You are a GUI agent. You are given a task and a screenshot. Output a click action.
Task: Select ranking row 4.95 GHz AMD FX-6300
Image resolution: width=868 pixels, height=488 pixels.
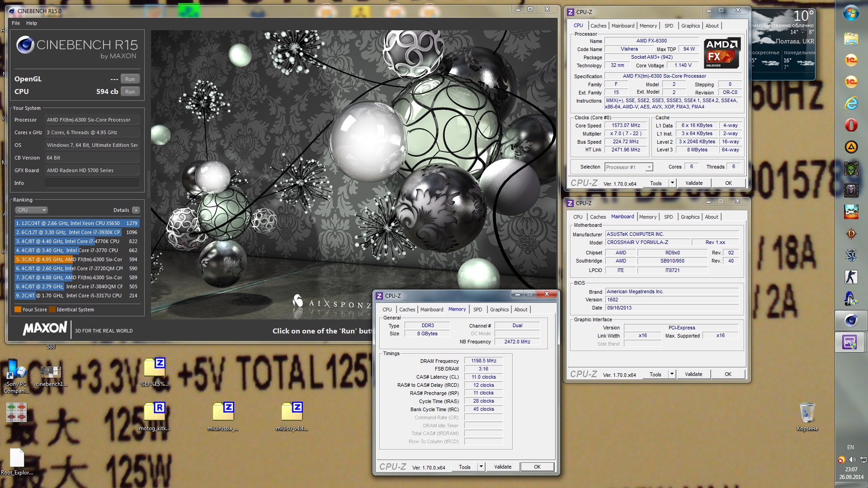tap(77, 259)
